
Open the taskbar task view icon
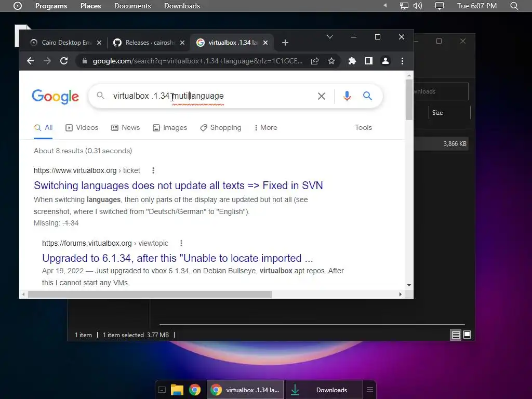coord(162,390)
